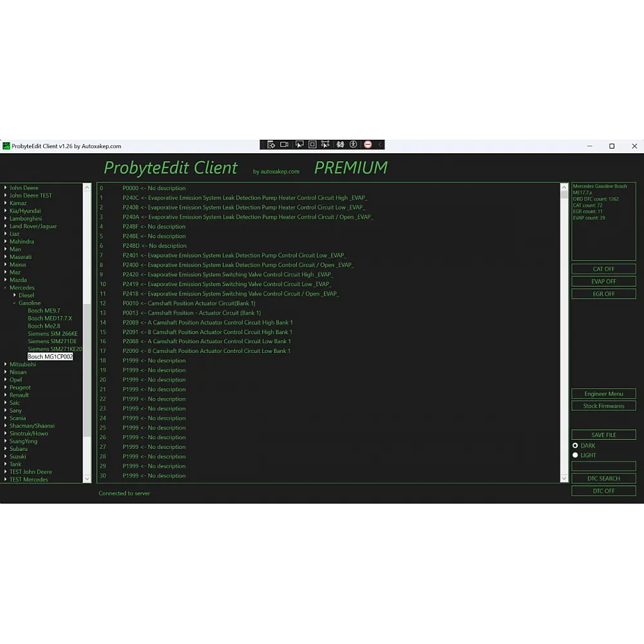Viewport: 644px width, 644px height.
Task: Expand the Diesel node under Mercedes
Action: tap(15, 296)
